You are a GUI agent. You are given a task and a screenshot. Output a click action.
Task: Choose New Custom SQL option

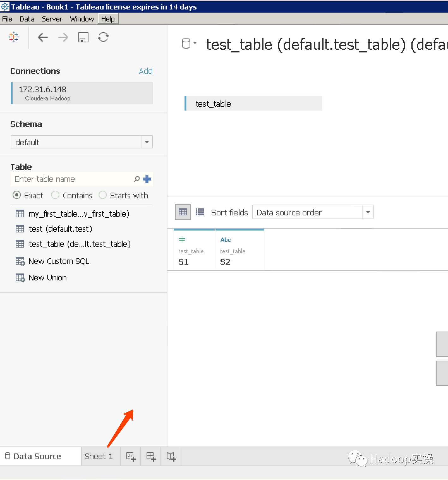tap(59, 261)
